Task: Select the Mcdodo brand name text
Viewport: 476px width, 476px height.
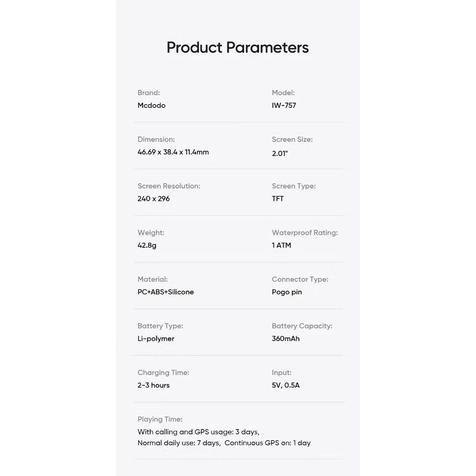Action: click(x=152, y=106)
